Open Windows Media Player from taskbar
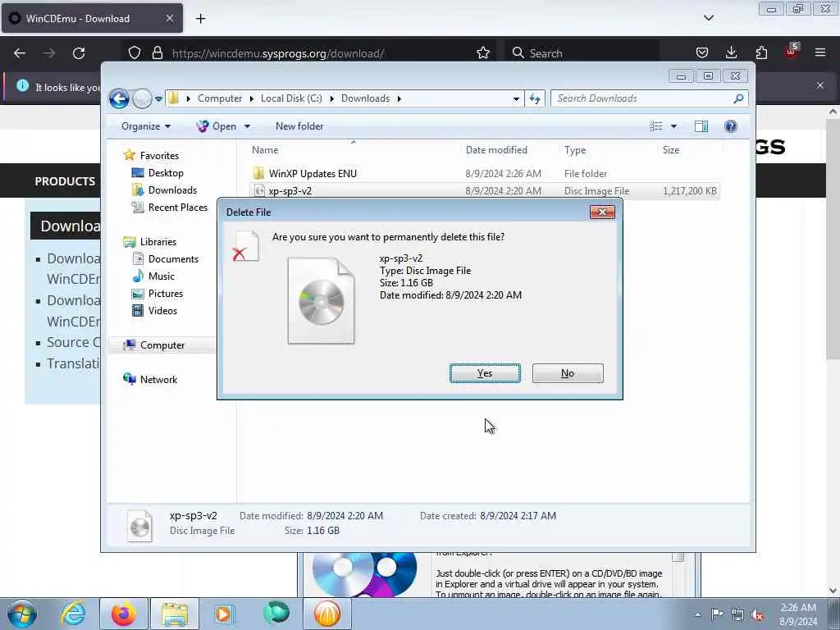Image resolution: width=840 pixels, height=630 pixels. tap(224, 614)
